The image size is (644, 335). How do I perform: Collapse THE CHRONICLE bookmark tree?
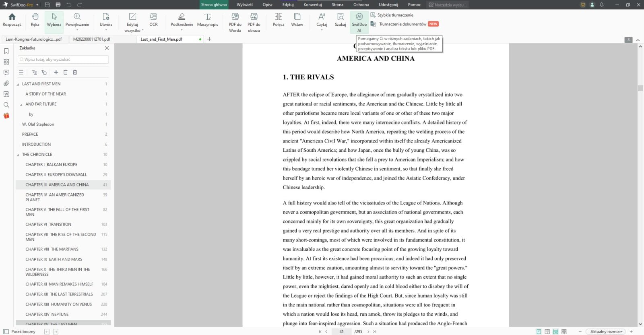point(18,155)
